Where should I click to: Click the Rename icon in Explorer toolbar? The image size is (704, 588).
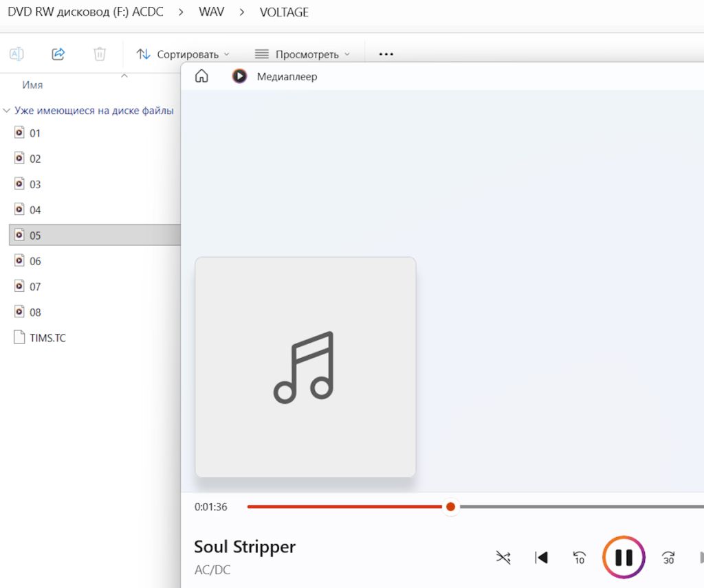16,54
